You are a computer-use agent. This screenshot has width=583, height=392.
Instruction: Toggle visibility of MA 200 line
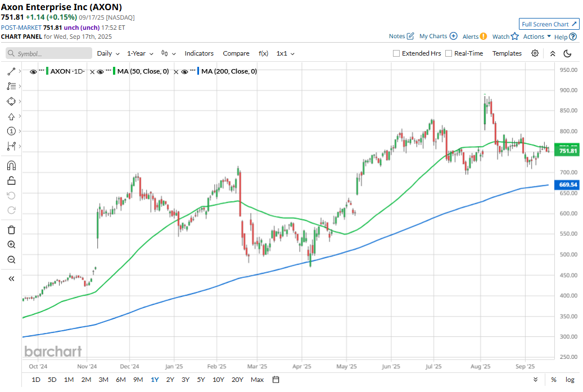(184, 72)
